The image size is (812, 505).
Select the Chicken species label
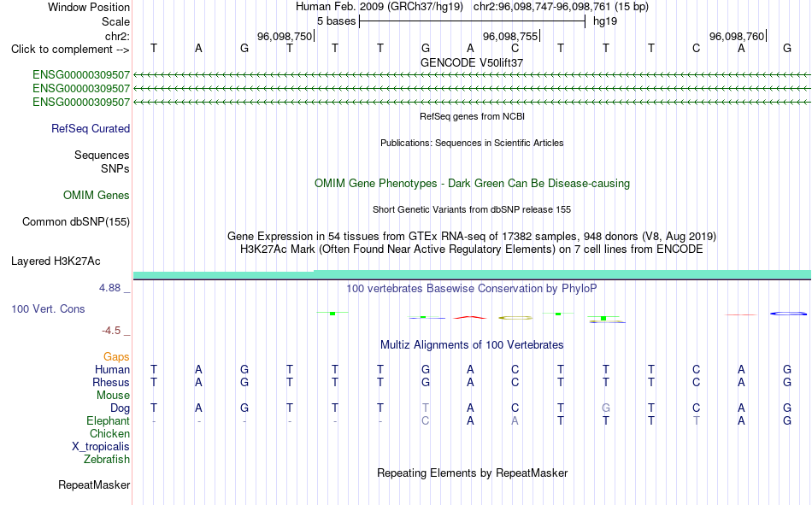pyautogui.click(x=109, y=433)
